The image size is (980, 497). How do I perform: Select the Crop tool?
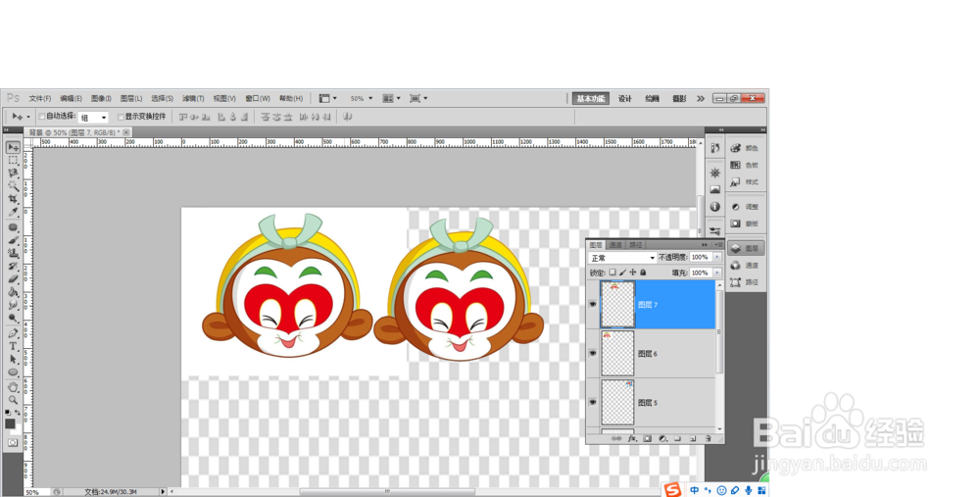(x=13, y=199)
